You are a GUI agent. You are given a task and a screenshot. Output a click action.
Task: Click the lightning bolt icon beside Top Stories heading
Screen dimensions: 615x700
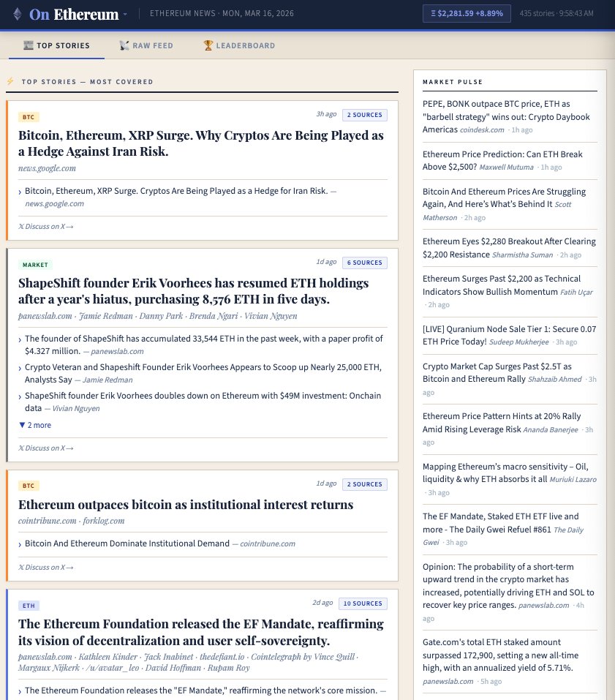pos(10,81)
